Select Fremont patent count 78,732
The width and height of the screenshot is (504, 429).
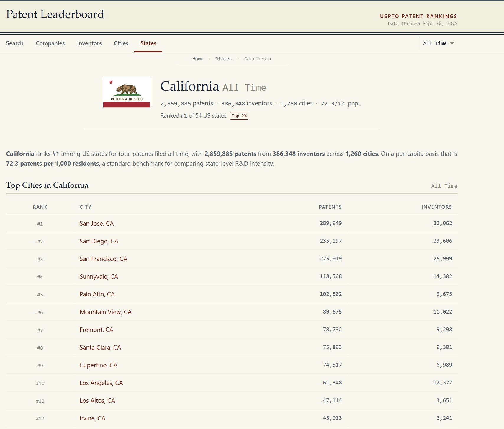click(332, 330)
